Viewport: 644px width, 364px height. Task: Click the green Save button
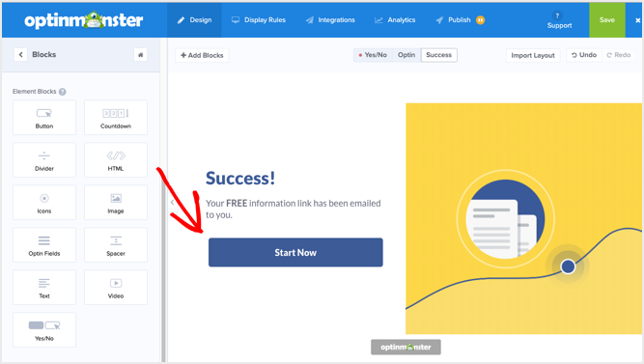pyautogui.click(x=607, y=20)
